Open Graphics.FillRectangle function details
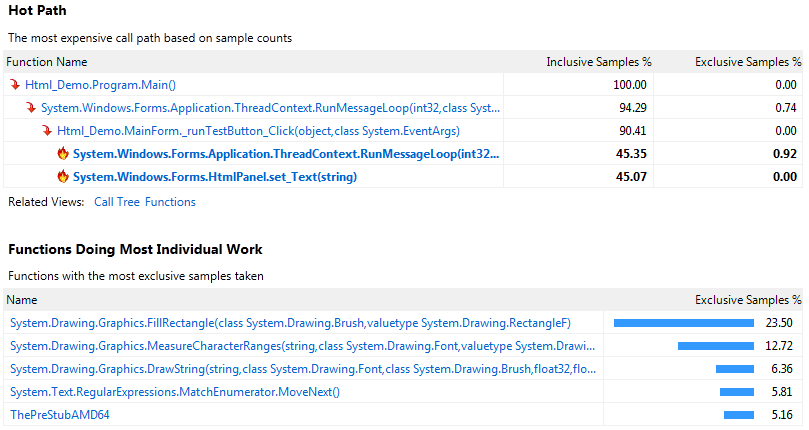 (290, 323)
